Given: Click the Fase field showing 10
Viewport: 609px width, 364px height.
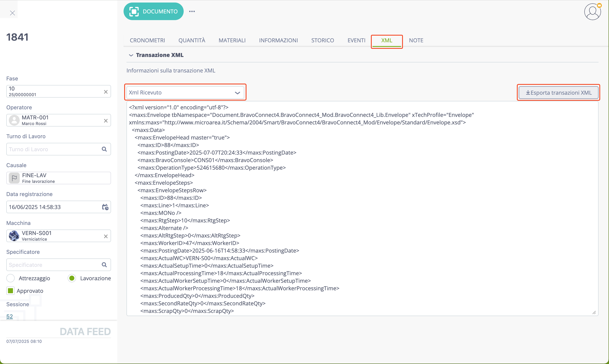Looking at the screenshot, I should (x=59, y=92).
